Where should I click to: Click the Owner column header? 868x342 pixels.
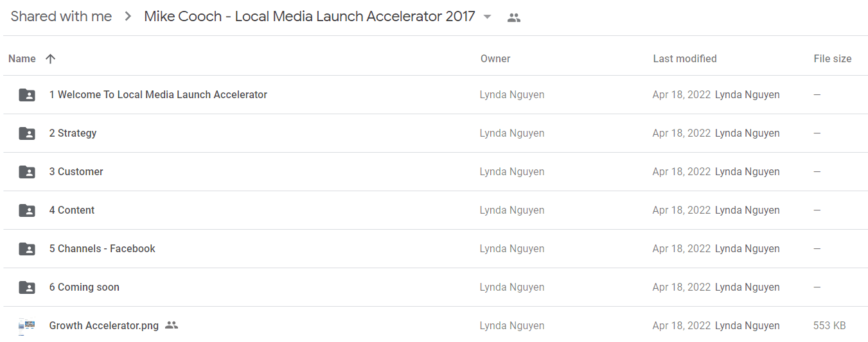[495, 58]
